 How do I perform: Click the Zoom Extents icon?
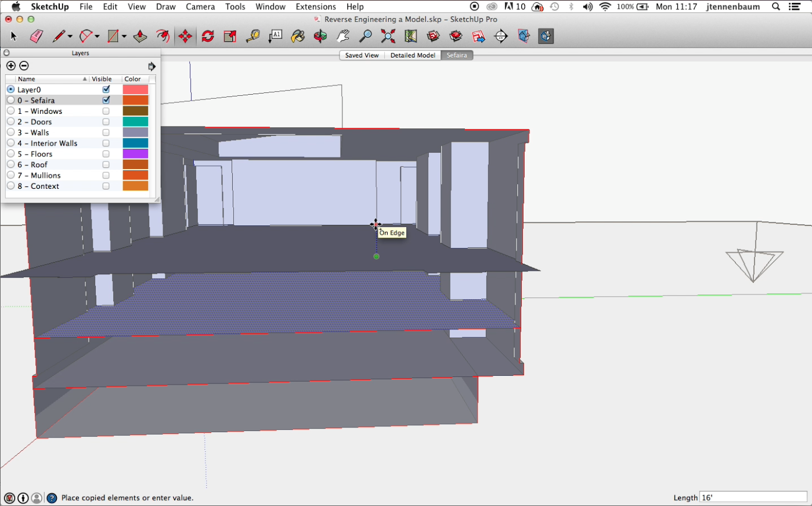pos(388,37)
